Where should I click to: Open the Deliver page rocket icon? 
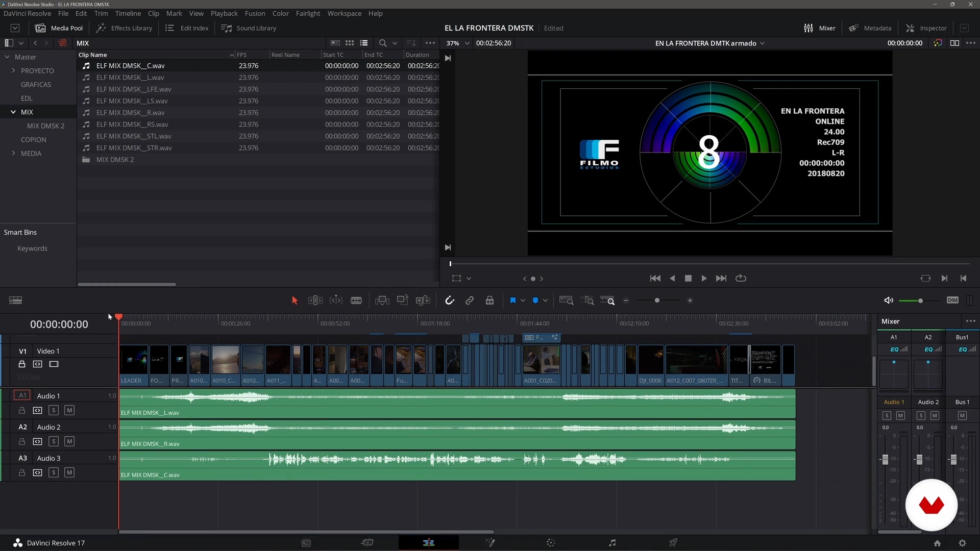tap(673, 543)
